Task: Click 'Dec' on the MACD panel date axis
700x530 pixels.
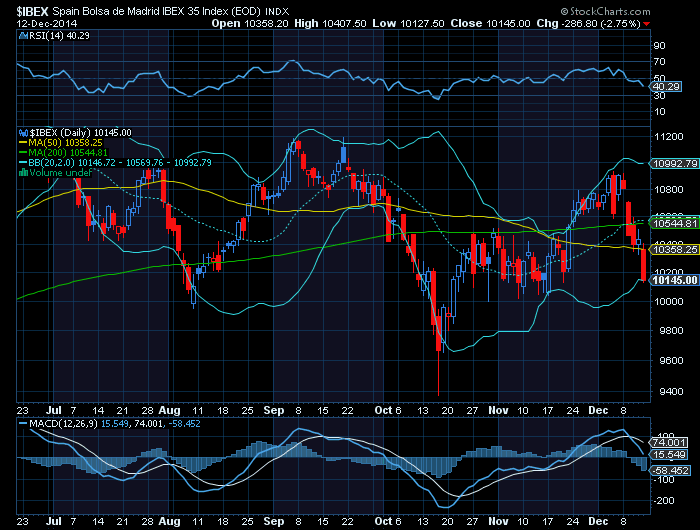Action: (598, 522)
